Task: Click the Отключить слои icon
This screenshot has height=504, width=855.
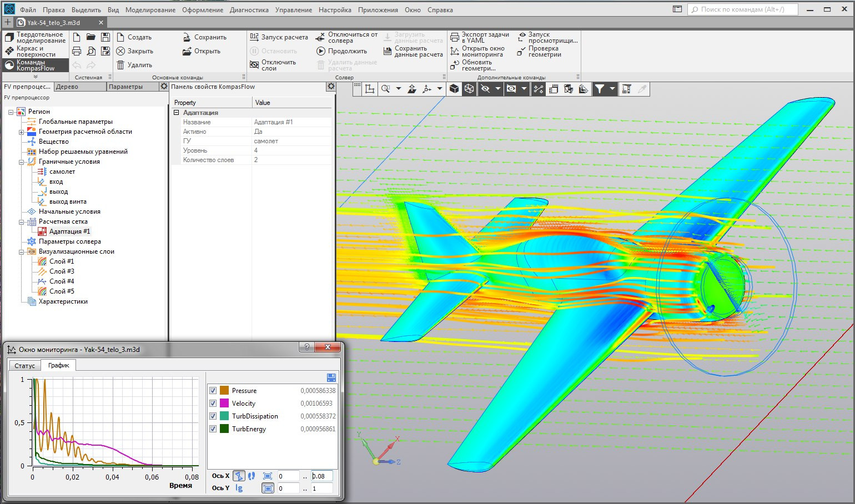Action: click(254, 65)
